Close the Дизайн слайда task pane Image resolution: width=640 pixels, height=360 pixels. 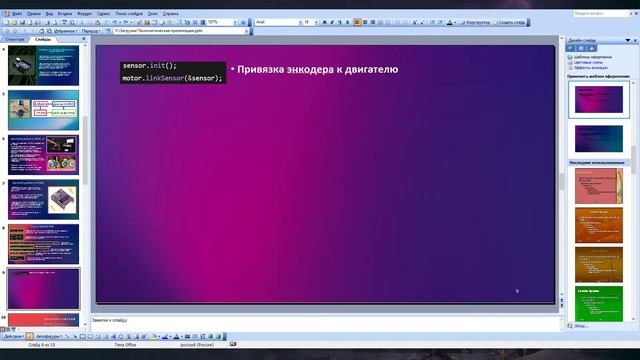635,40
